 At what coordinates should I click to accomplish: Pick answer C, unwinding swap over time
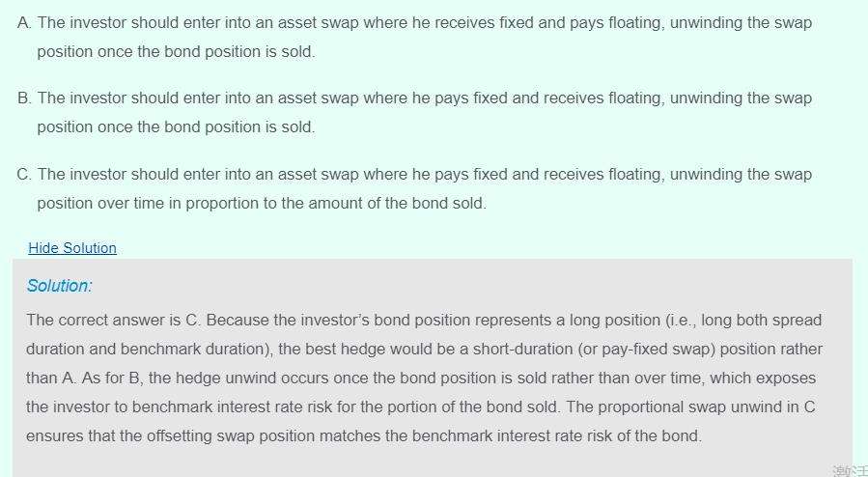424,175
